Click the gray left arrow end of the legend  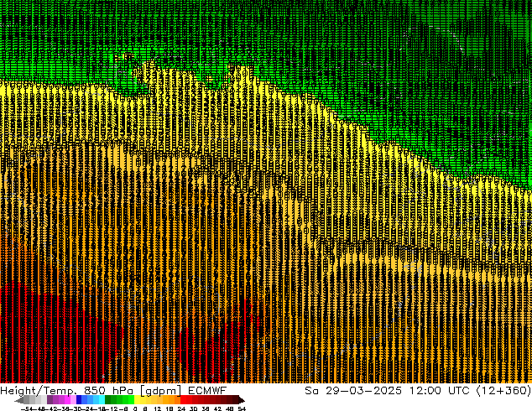pos(19,400)
